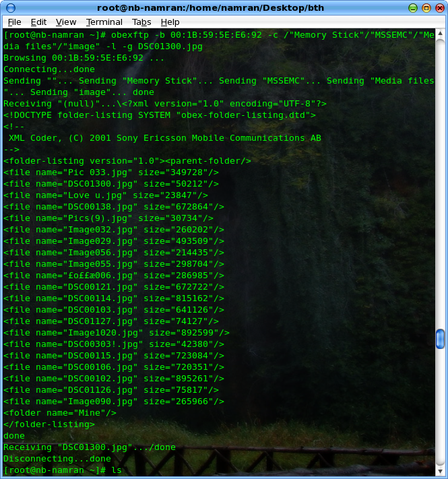Click the folder name "Mine" line

click(60, 413)
